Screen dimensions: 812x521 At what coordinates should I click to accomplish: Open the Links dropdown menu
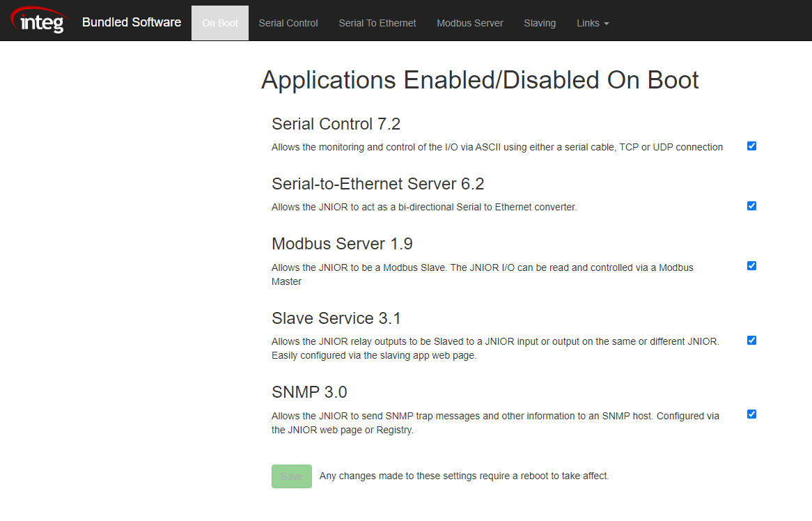click(x=593, y=22)
